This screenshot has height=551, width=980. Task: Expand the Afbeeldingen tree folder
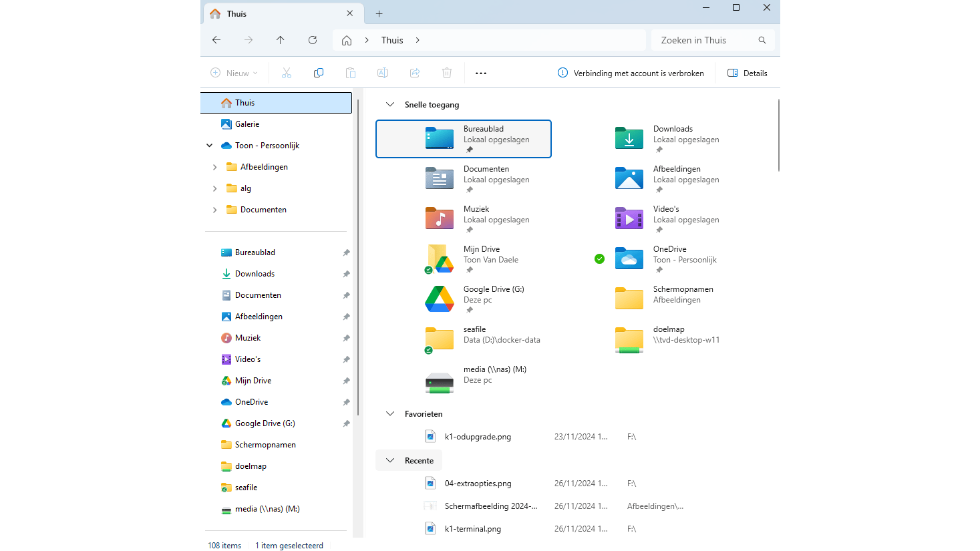pyautogui.click(x=214, y=167)
